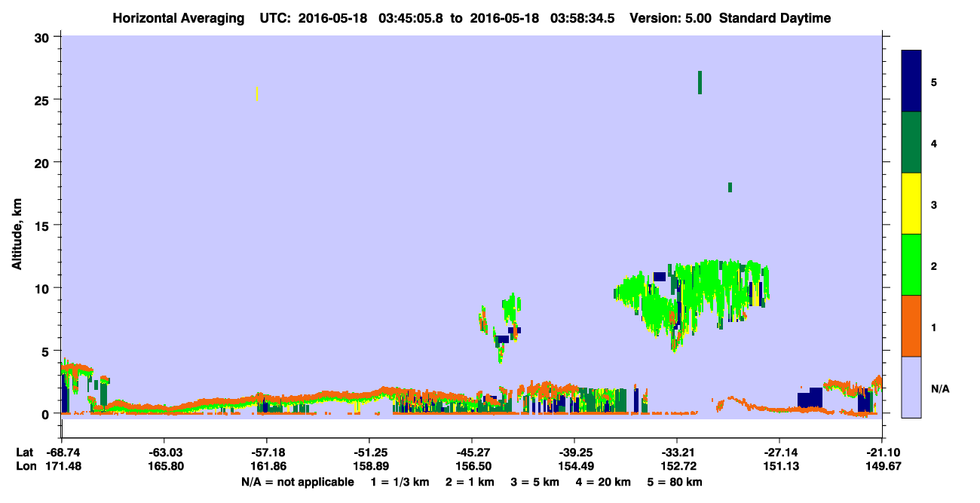The image size is (980, 503).
Task: Click the thin yellow streak near 25 km
Action: (x=257, y=94)
